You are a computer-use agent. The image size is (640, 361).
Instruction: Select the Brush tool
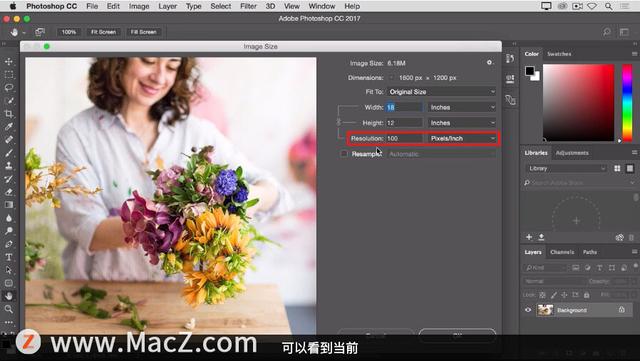[x=9, y=153]
